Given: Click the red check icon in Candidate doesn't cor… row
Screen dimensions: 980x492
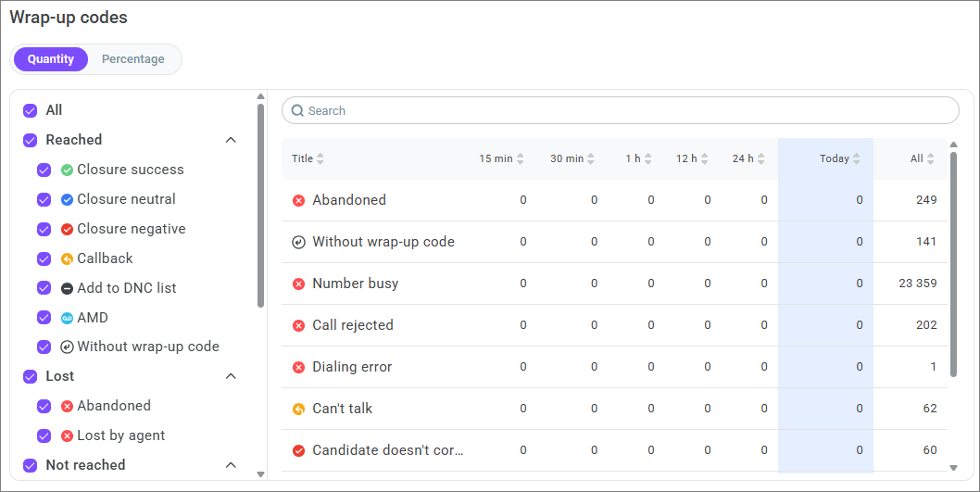Looking at the screenshot, I should (299, 450).
